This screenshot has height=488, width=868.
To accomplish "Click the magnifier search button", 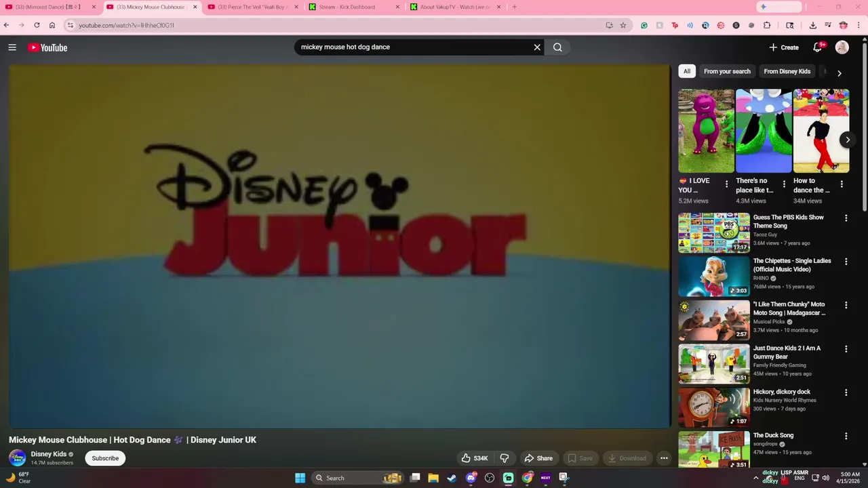I will click(x=557, y=47).
